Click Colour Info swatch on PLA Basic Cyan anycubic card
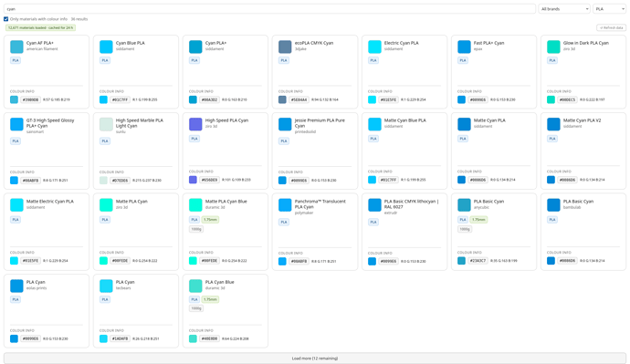The image size is (630, 364). click(461, 261)
